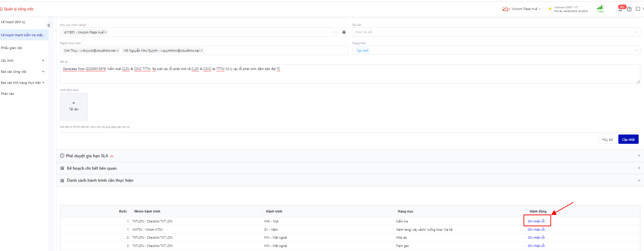Click the organization tree icon beside Khu vực chức năng
This screenshot has width=644, height=251.
344,32
